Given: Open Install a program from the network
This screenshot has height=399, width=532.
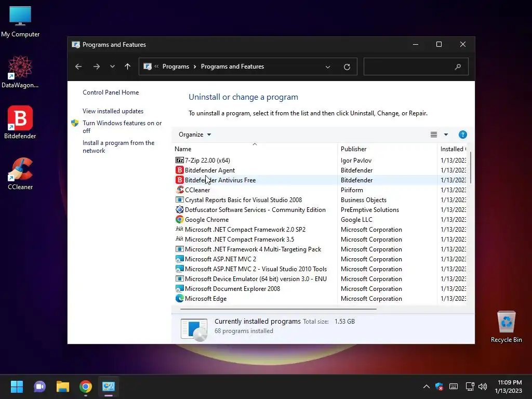Looking at the screenshot, I should (118, 147).
